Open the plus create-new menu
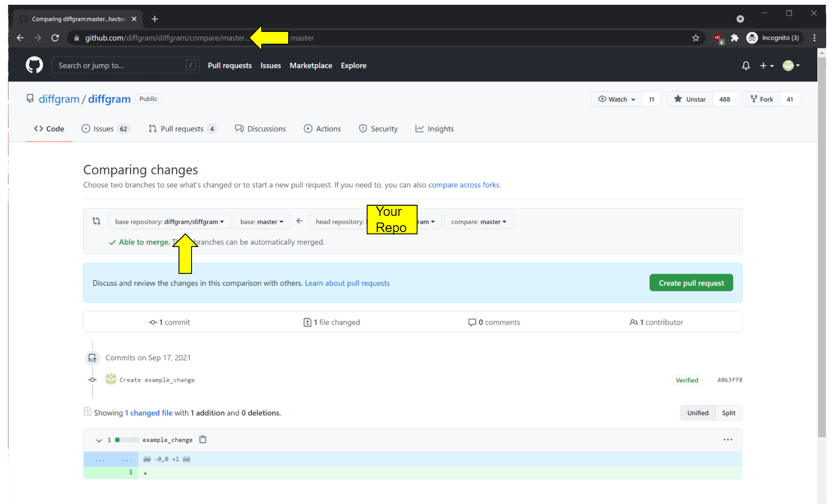The width and height of the screenshot is (834, 504). coord(767,66)
